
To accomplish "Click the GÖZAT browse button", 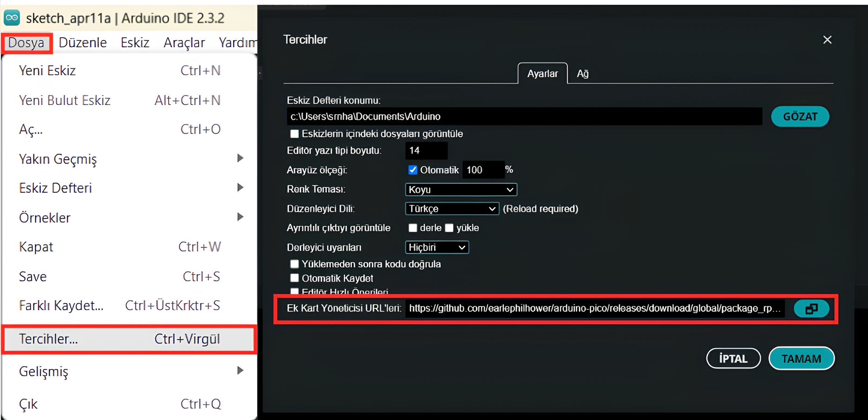I will tap(800, 117).
